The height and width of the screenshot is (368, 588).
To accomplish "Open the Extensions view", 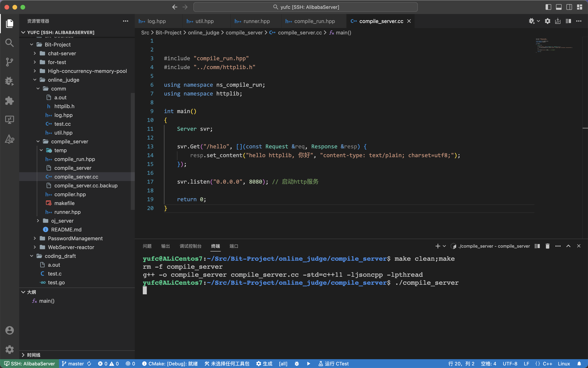I will pos(9,101).
